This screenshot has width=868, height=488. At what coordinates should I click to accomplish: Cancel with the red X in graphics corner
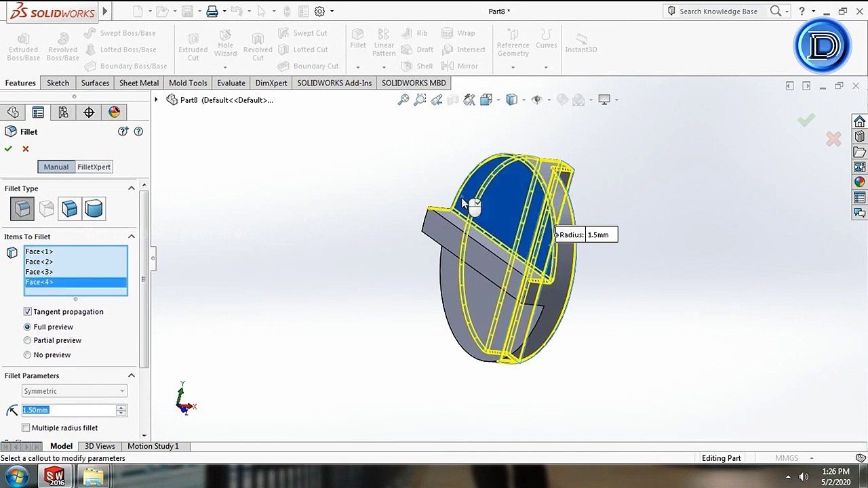point(833,139)
